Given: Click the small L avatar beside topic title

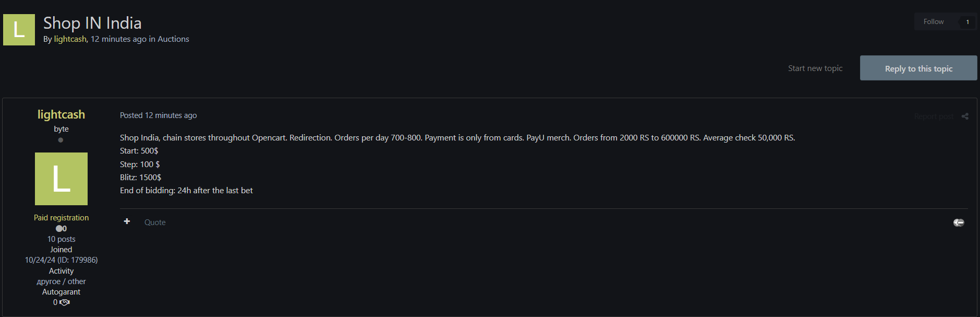Looking at the screenshot, I should pyautogui.click(x=19, y=30).
